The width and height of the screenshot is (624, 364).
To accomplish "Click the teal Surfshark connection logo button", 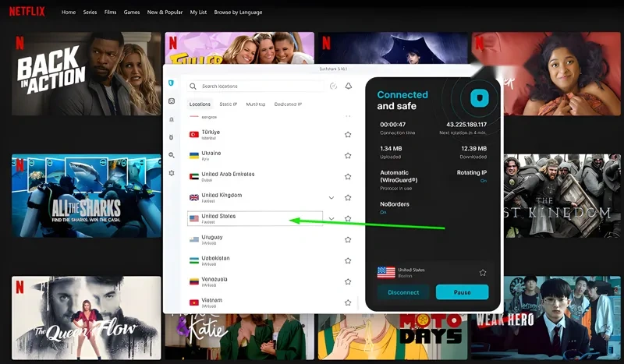I will [479, 98].
